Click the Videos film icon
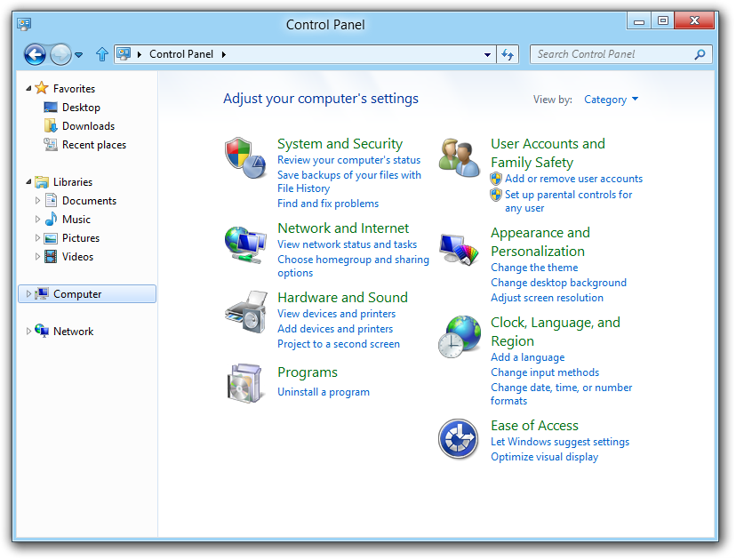The width and height of the screenshot is (736, 560). pos(51,256)
